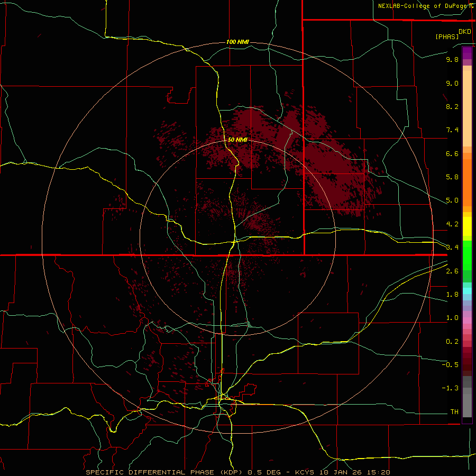Image resolution: width=476 pixels, height=476 pixels.
Task: Click the SPECIFIC DIFFERENTIAL PHASE (KDP) title text
Action: pos(164,472)
